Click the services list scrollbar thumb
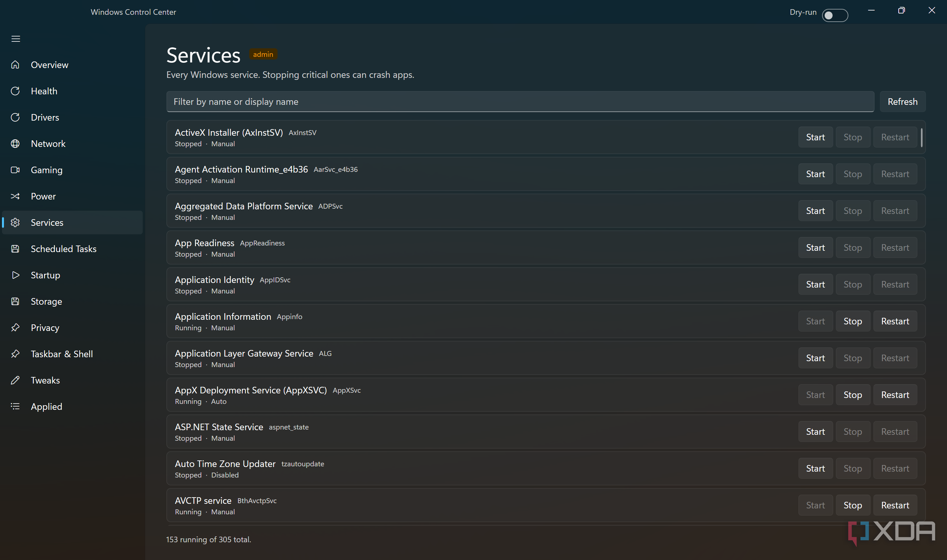Screen dimensions: 947x560 click(922, 138)
